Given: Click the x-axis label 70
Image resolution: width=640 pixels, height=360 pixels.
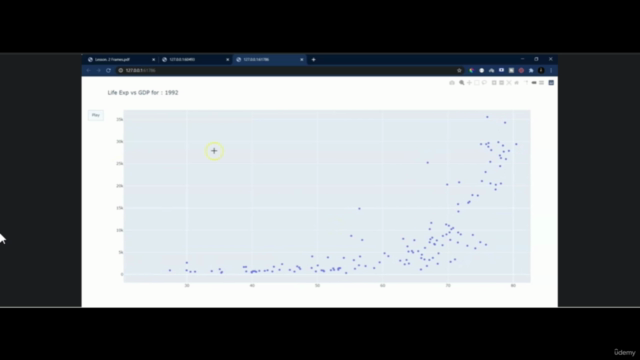Looking at the screenshot, I should (448, 286).
